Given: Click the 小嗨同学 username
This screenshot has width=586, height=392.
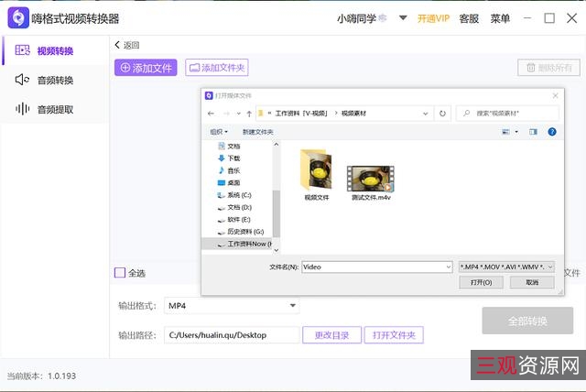Looking at the screenshot, I should [x=356, y=18].
